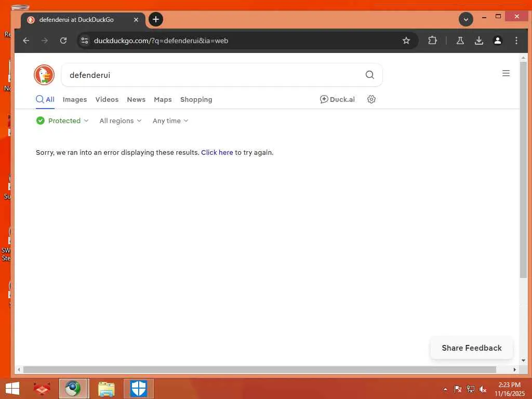This screenshot has width=532, height=399.
Task: Open Duck.ai chat
Action: point(337,99)
